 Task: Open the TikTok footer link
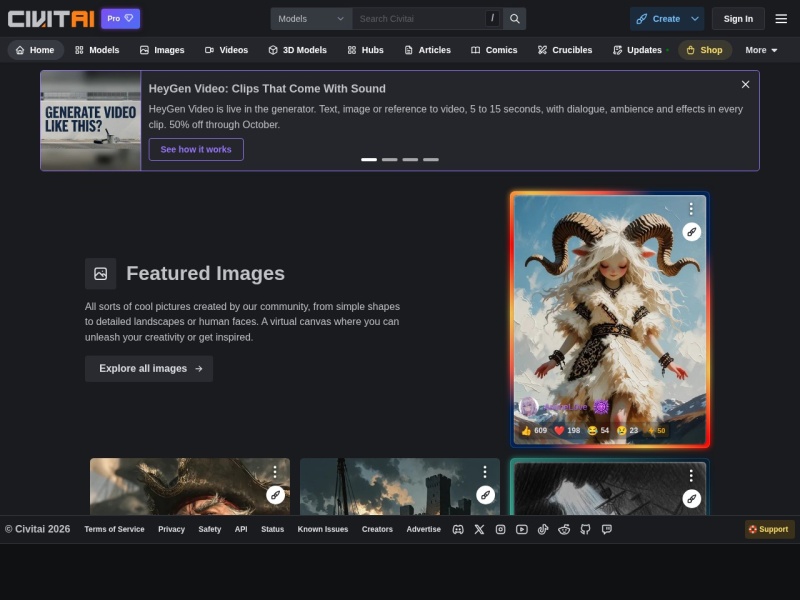tap(543, 530)
